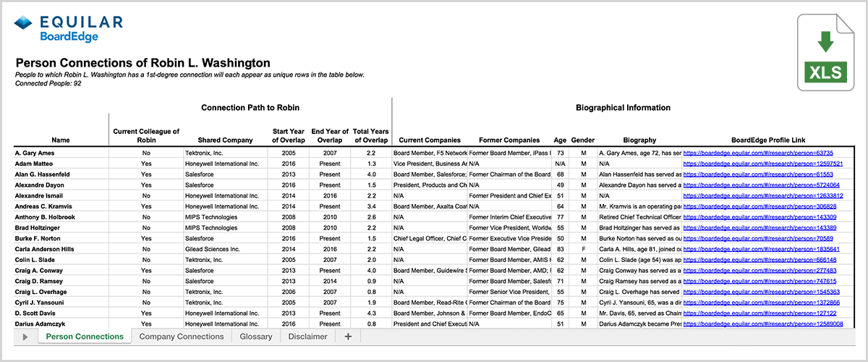Select name cell Brad Holtzinger
The width and height of the screenshot is (868, 362).
click(x=61, y=227)
